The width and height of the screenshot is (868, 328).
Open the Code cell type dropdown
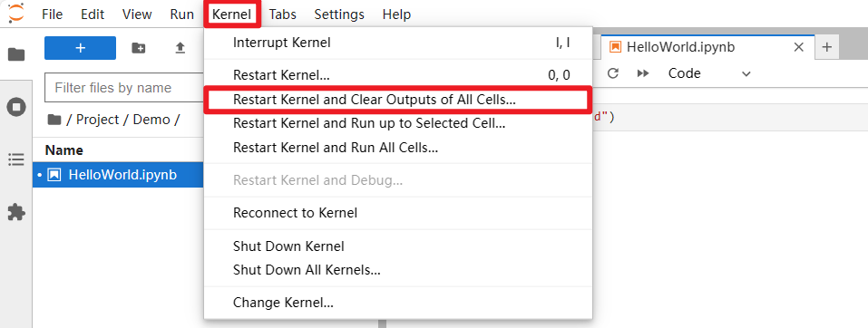[x=709, y=73]
